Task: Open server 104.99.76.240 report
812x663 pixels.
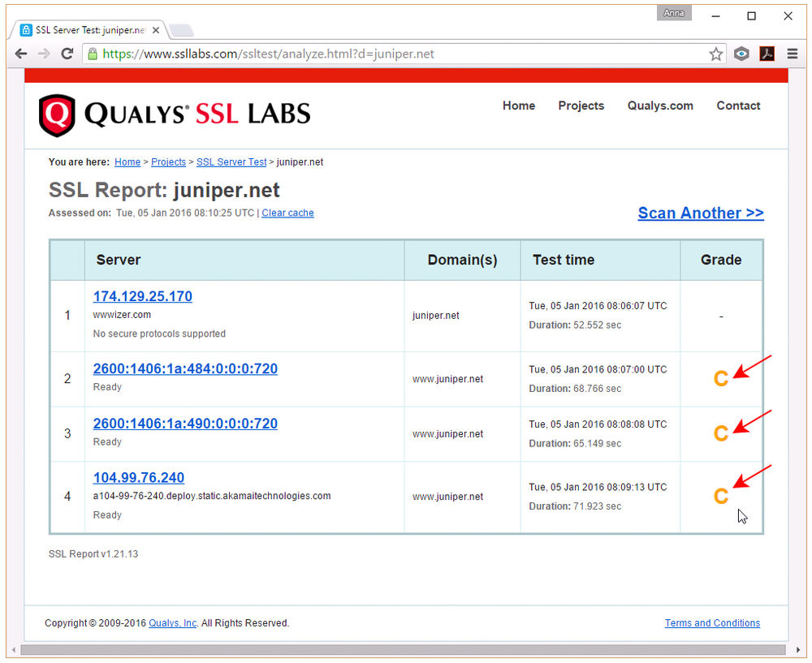Action: click(139, 477)
